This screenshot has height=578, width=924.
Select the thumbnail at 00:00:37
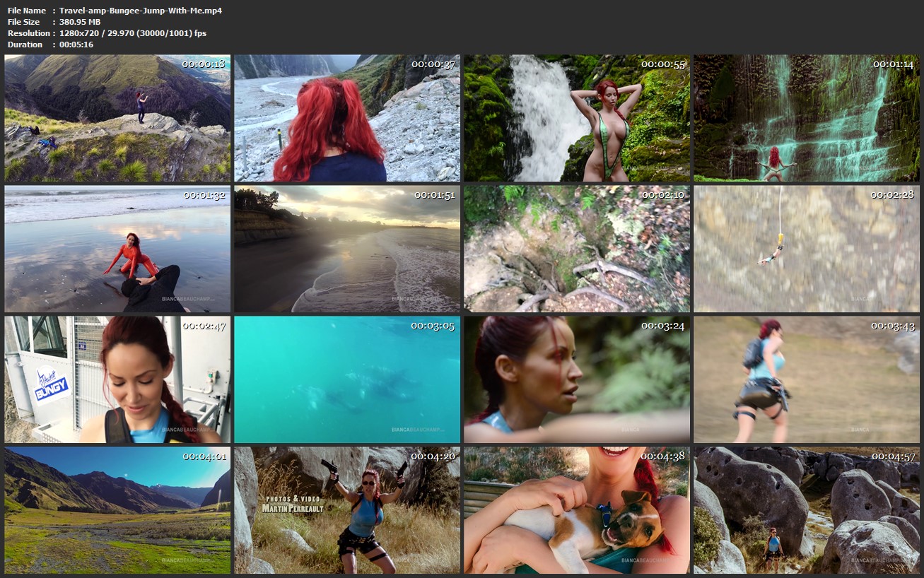[347, 118]
